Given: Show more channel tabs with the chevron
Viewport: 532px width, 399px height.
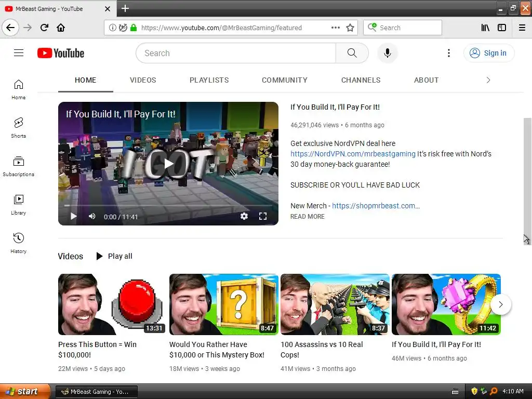Looking at the screenshot, I should pos(488,80).
